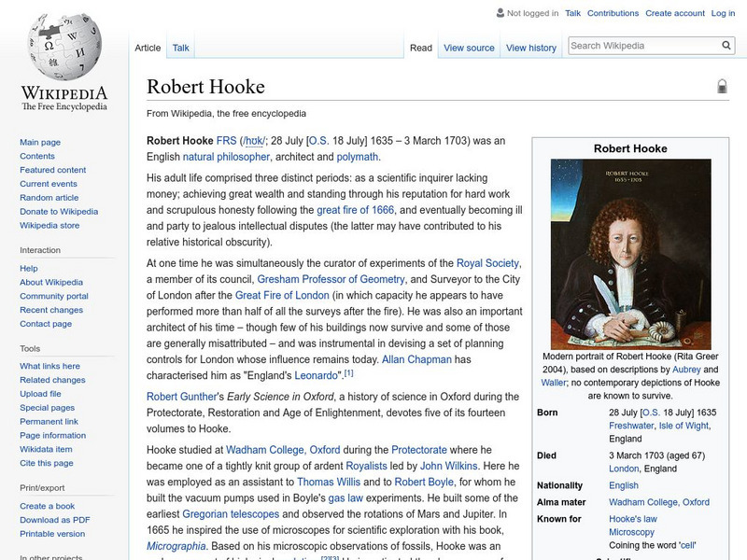
Task: Click the top Talk user link
Action: (572, 13)
